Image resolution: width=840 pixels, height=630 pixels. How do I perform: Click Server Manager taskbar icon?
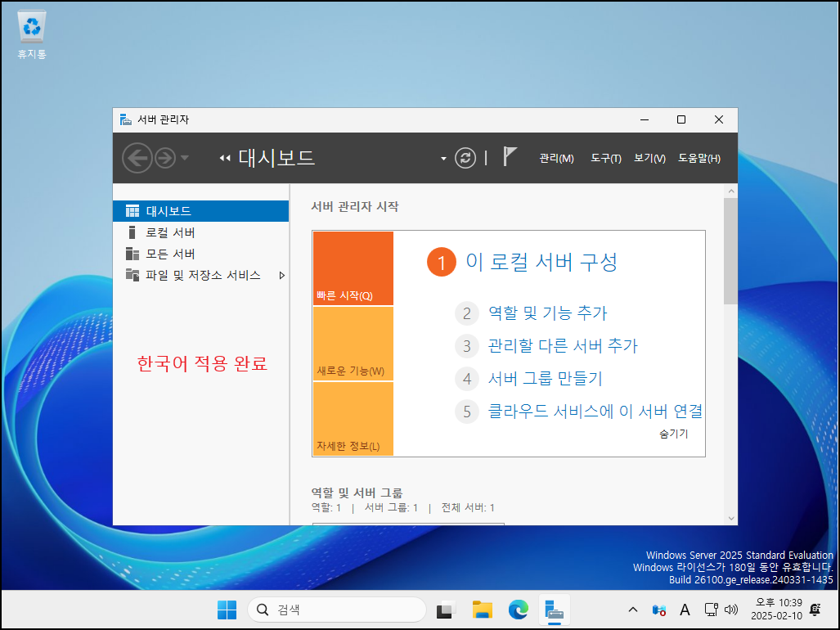(554, 610)
